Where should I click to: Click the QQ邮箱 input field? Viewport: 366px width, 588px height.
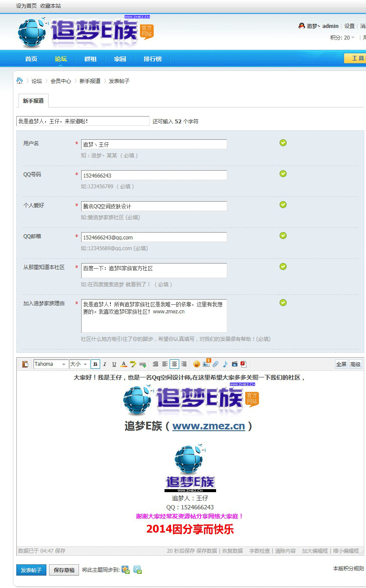[x=154, y=237]
